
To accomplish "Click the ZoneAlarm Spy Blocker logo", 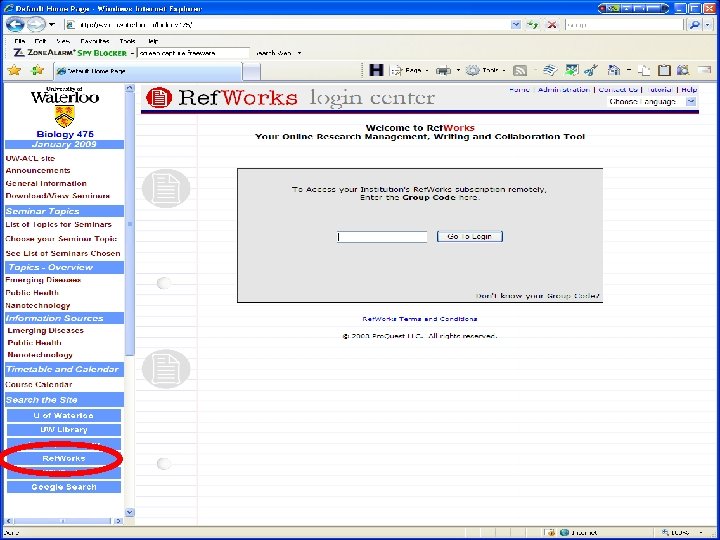I will click(x=70, y=53).
